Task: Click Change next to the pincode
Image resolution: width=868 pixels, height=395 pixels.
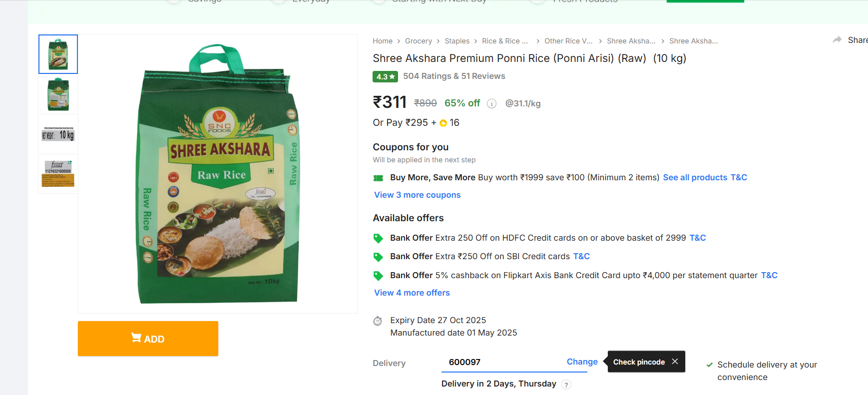Action: (582, 362)
